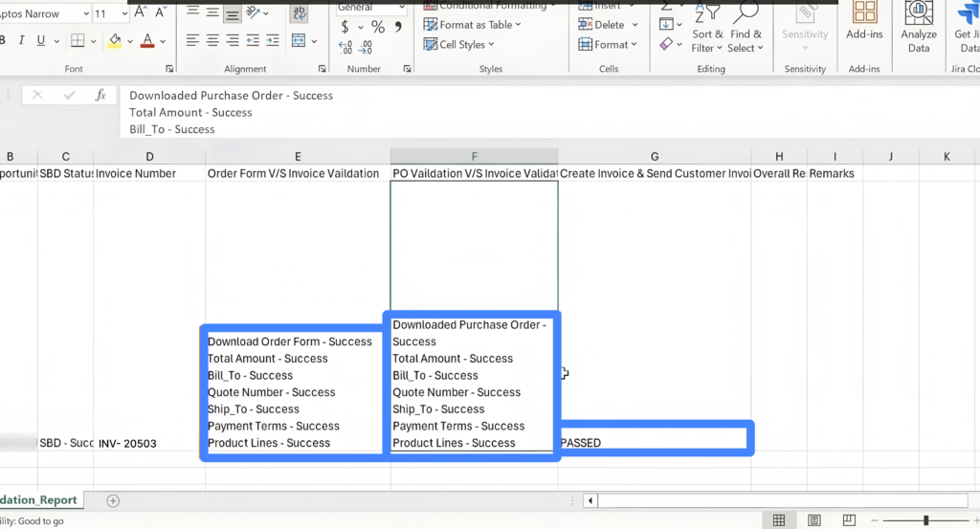The image size is (980, 529).
Task: Open the Format cells menu
Action: point(608,44)
